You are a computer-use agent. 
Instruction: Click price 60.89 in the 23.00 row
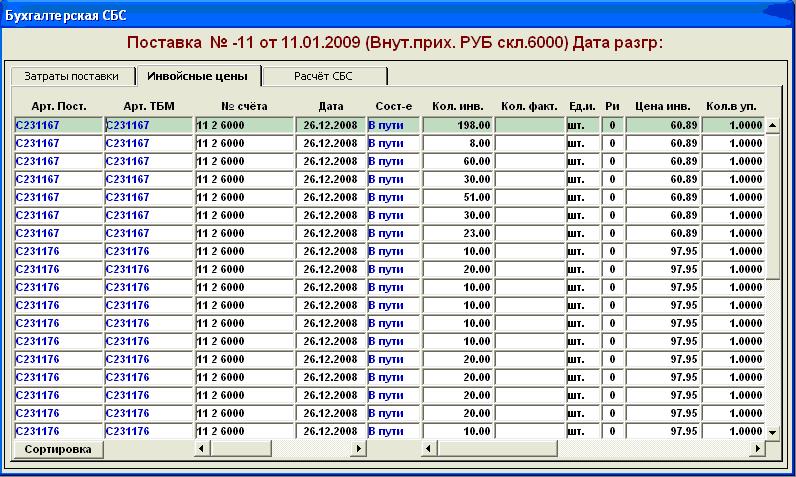[x=662, y=233]
